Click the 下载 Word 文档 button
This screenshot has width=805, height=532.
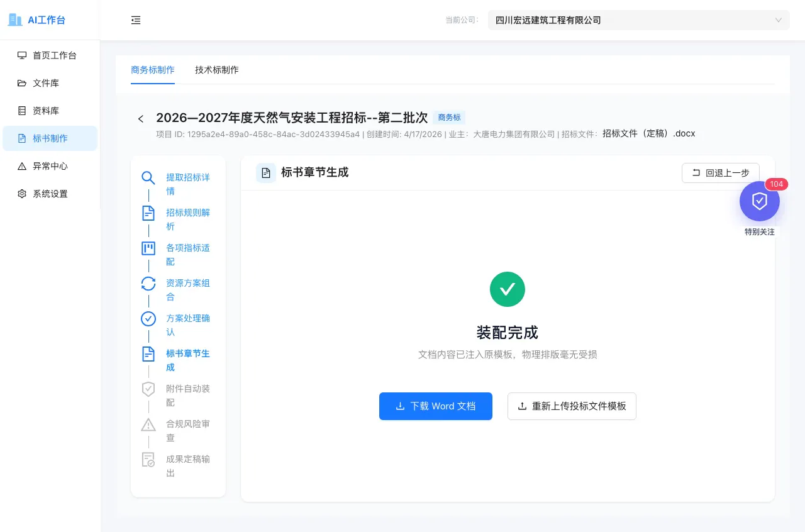[436, 406]
